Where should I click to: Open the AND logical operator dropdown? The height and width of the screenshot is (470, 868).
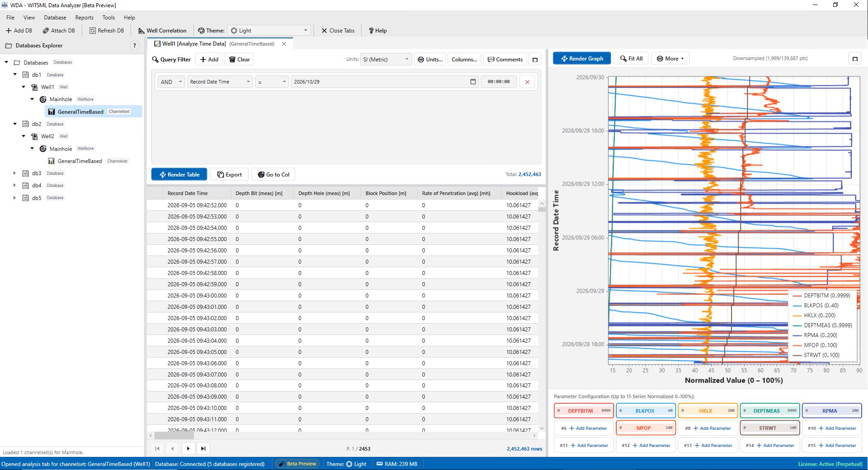171,82
